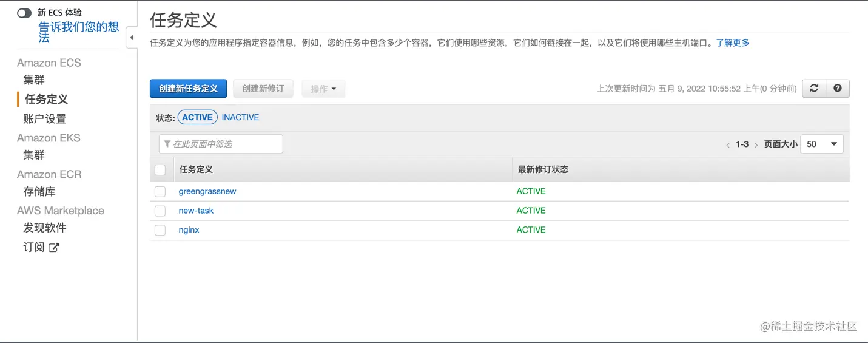The width and height of the screenshot is (868, 343).
Task: Click the 1-3 pagination range text
Action: pos(742,144)
